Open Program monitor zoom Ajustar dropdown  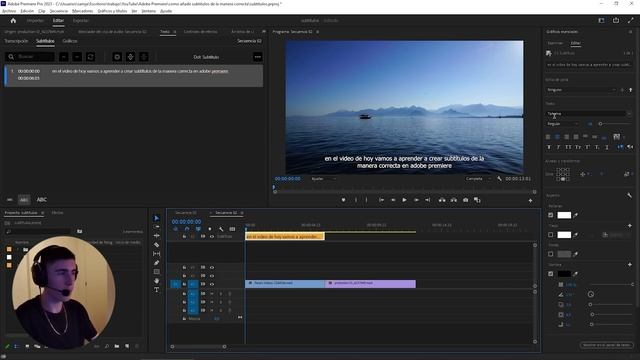pyautogui.click(x=324, y=179)
